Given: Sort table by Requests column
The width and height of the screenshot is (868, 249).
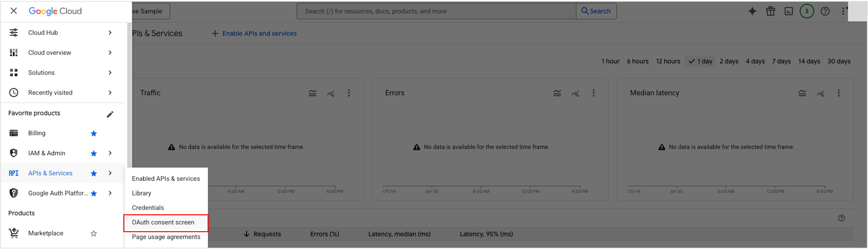Looking at the screenshot, I should pyautogui.click(x=262, y=234).
